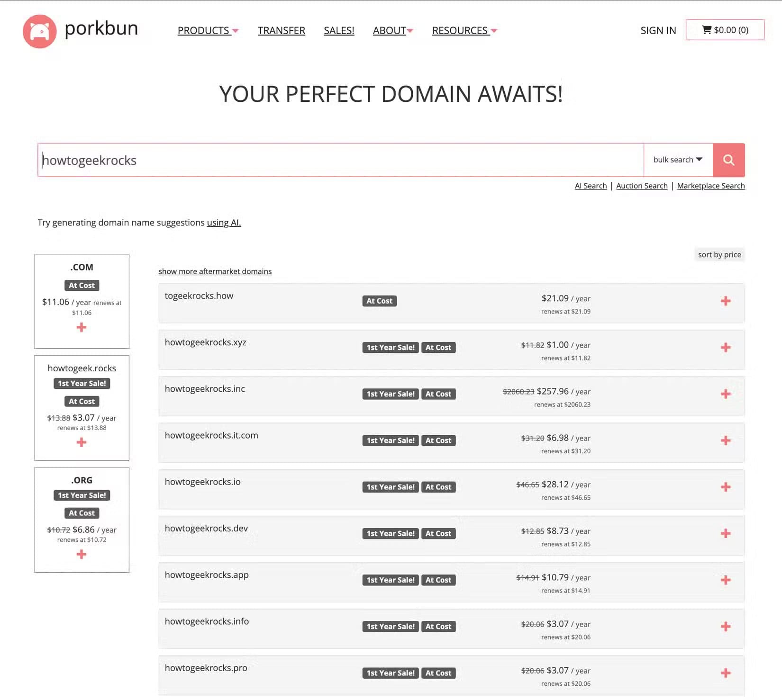This screenshot has width=782, height=700.
Task: Add .ORG domain with plus icon
Action: tap(82, 554)
